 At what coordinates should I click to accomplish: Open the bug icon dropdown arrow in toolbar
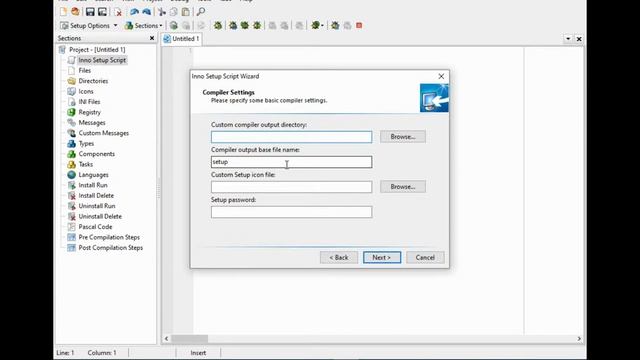[322, 26]
